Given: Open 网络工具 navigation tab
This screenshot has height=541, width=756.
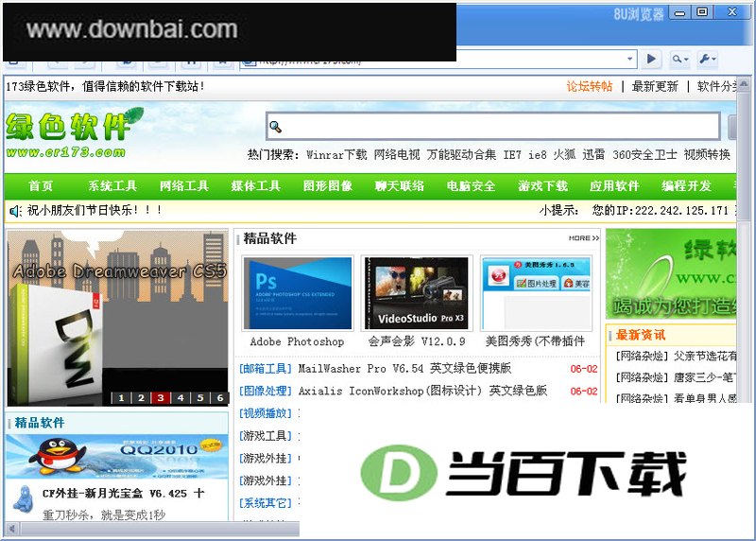Looking at the screenshot, I should click(183, 185).
